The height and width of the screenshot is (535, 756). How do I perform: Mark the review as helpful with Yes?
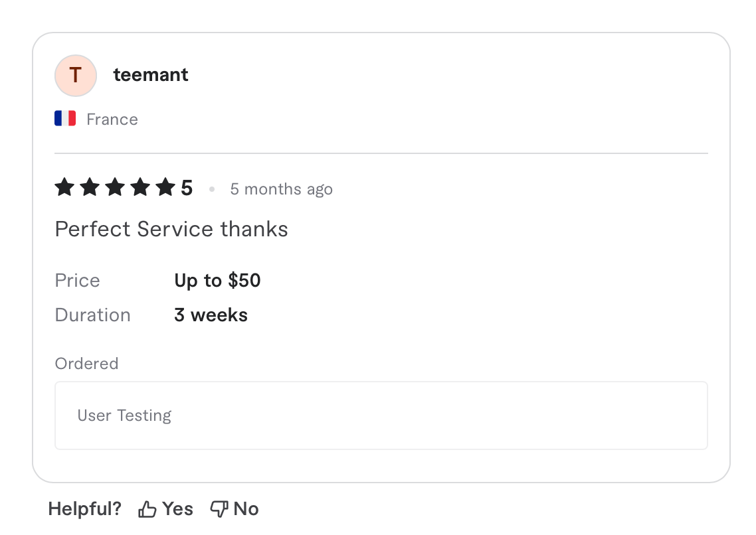click(x=178, y=508)
